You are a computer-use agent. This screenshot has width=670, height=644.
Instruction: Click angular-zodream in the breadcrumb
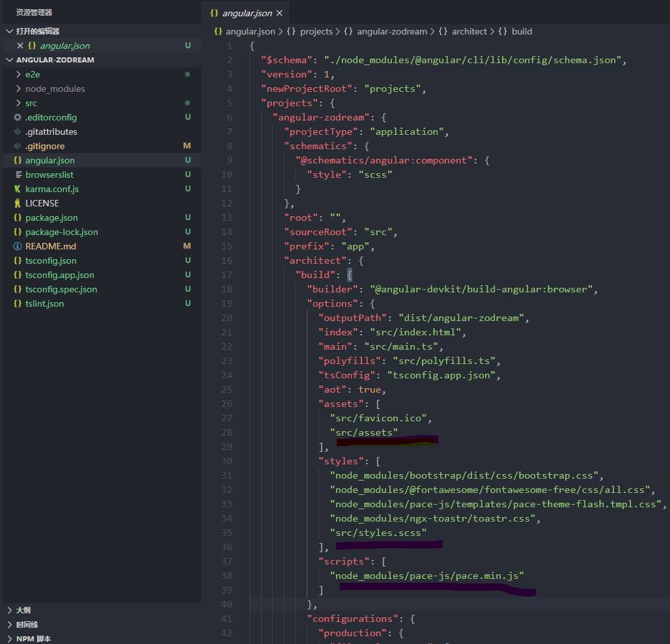(392, 32)
